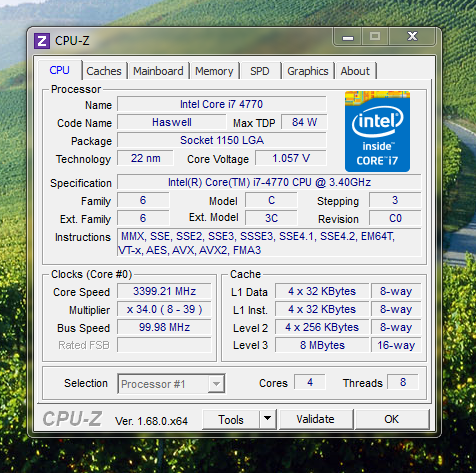Click the version text 'Ver. 1.68.0.x64'

click(x=152, y=421)
